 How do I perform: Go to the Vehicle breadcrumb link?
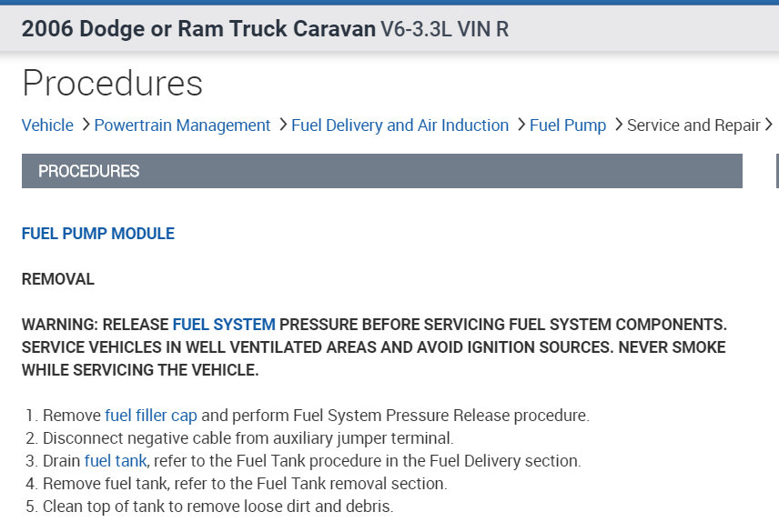click(x=47, y=125)
